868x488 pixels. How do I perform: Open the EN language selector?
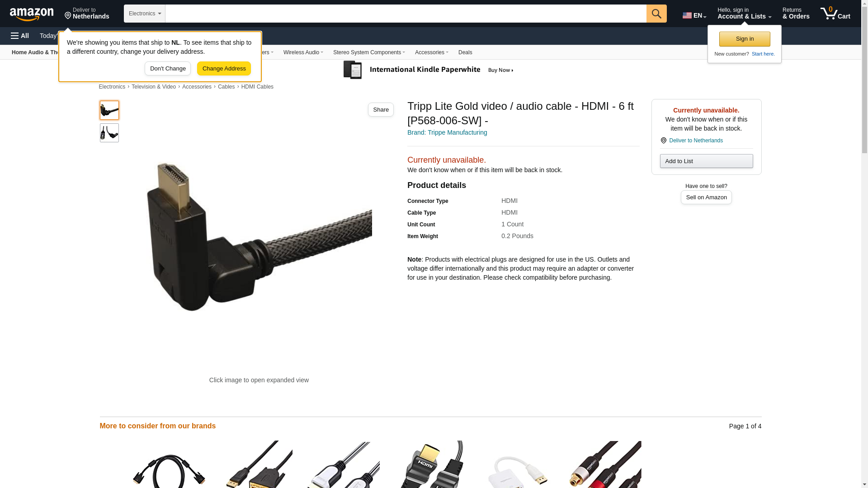[x=694, y=15]
